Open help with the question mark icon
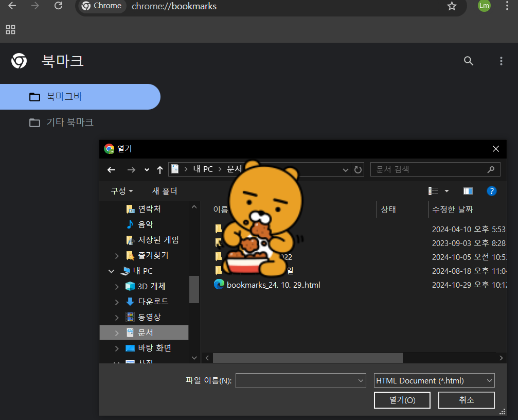518x420 pixels. [x=492, y=191]
